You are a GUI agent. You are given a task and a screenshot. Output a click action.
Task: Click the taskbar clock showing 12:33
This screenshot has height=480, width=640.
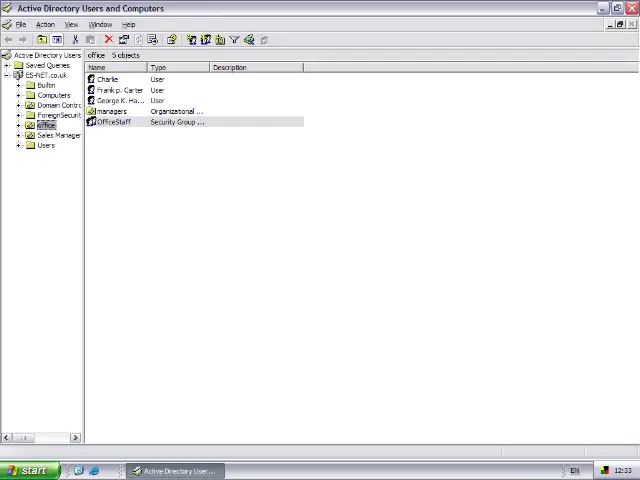(x=623, y=471)
